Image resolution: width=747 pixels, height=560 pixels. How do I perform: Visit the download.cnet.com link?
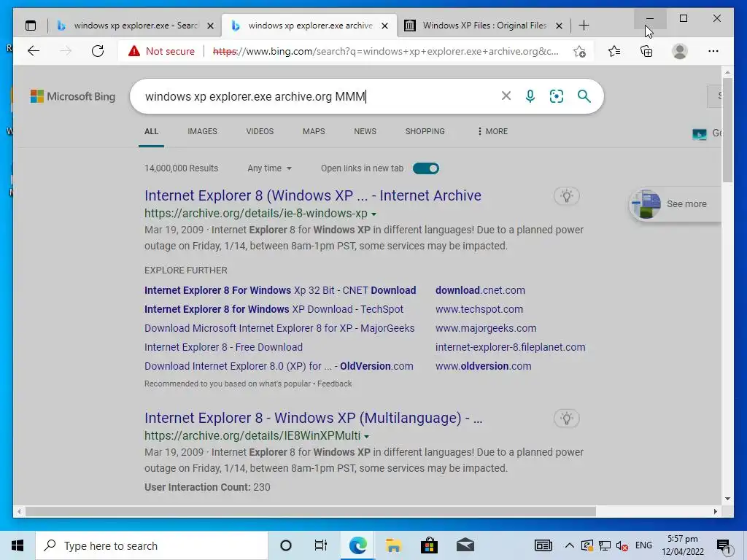480,290
